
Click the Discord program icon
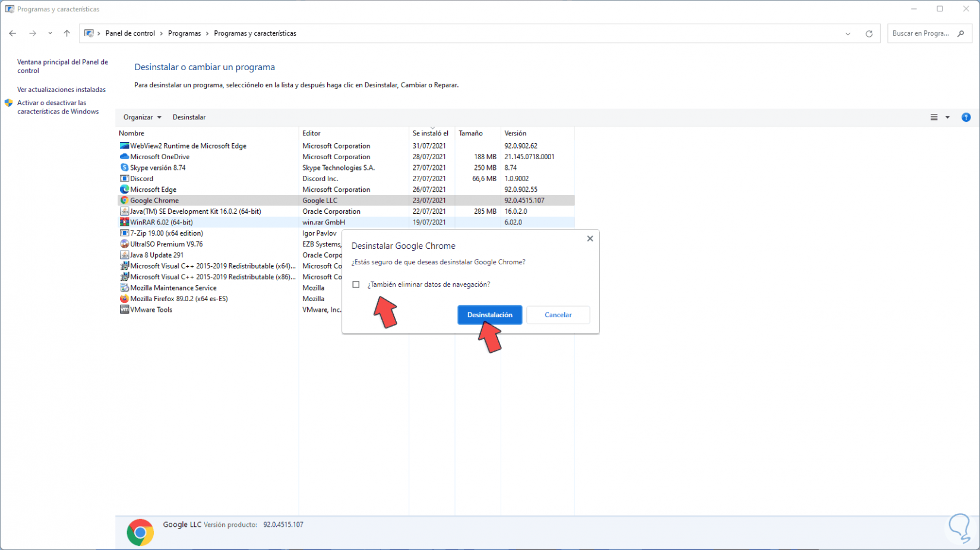[x=124, y=178]
